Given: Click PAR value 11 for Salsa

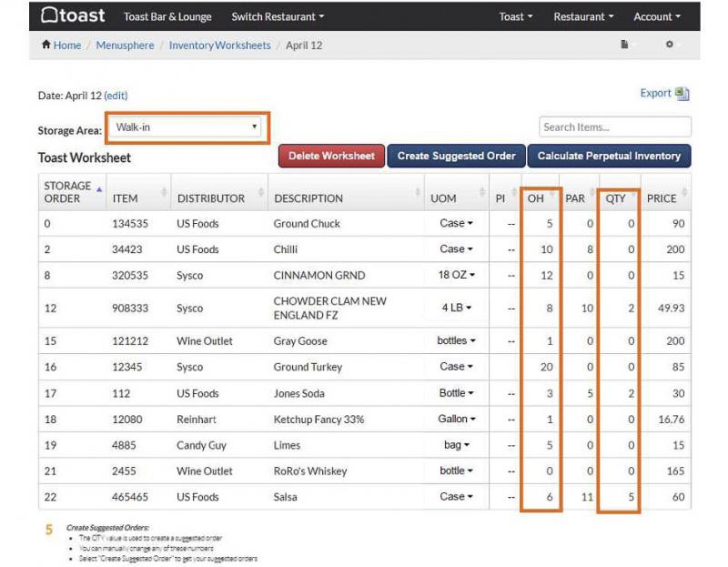Looking at the screenshot, I should [x=587, y=497].
